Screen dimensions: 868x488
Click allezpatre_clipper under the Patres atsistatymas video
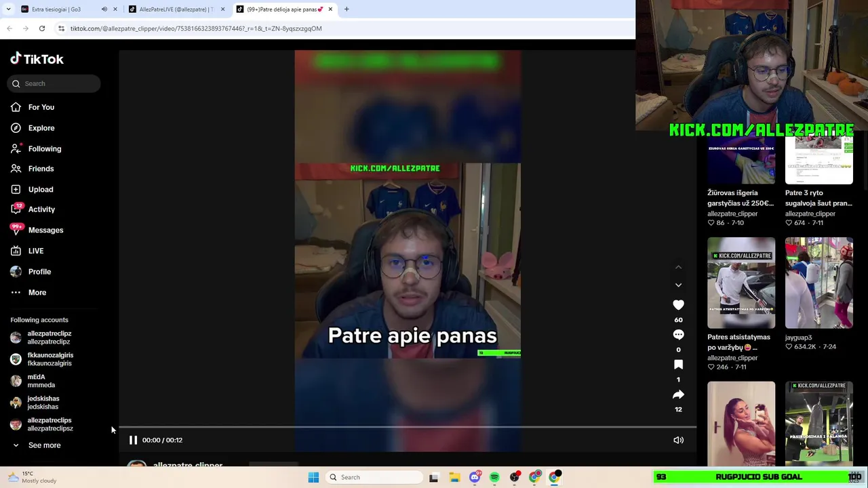click(x=732, y=358)
